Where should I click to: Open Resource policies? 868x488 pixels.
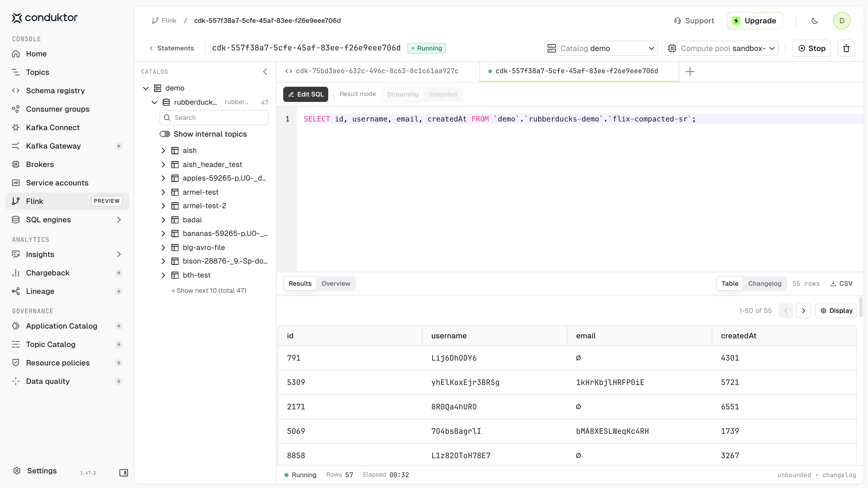click(x=58, y=363)
